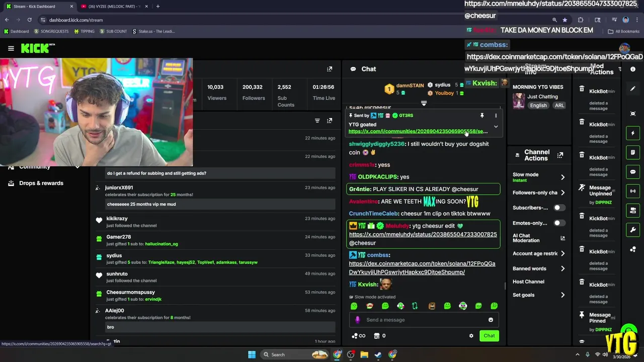Open Account age restriction settings
The width and height of the screenshot is (644, 362).
[x=538, y=253]
